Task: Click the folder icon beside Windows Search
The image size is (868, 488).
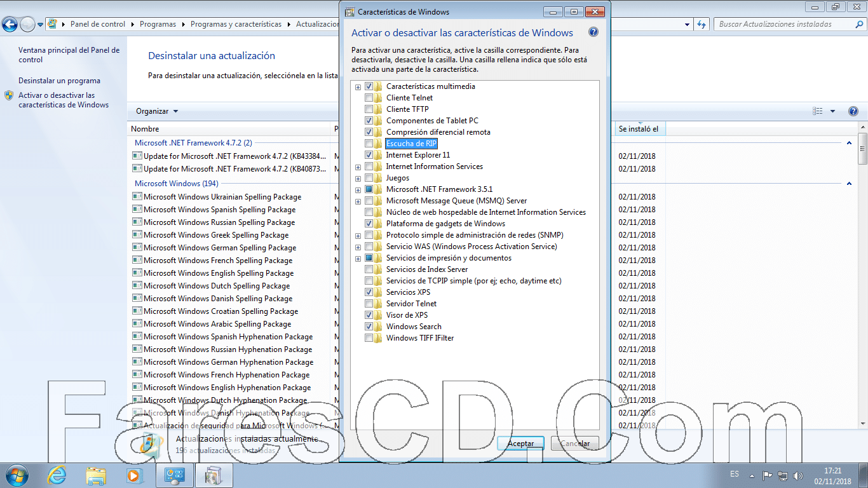Action: click(x=377, y=327)
